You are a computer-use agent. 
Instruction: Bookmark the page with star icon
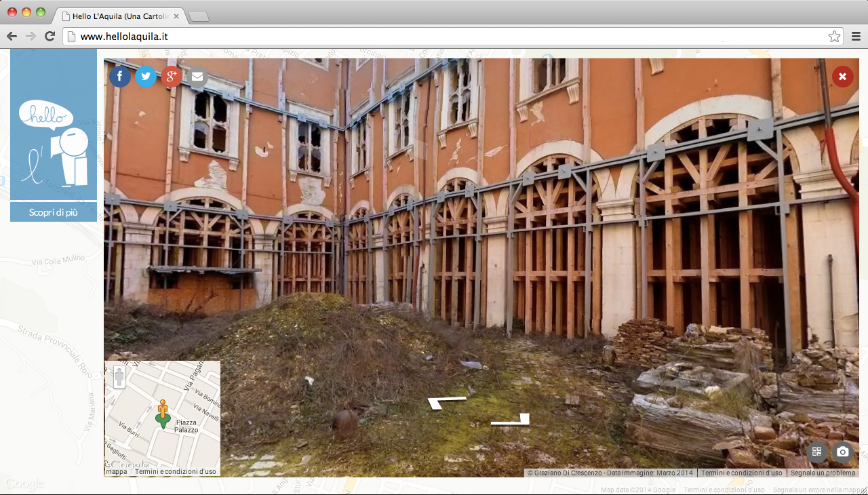coord(834,37)
